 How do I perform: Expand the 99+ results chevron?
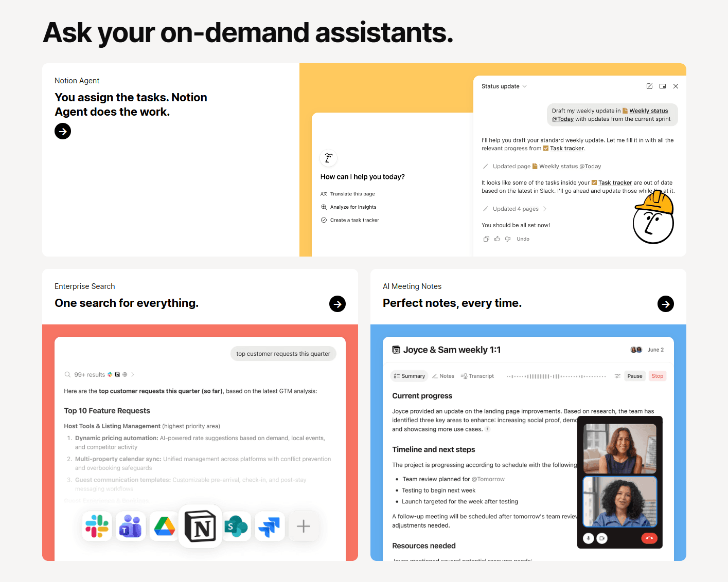coord(133,374)
